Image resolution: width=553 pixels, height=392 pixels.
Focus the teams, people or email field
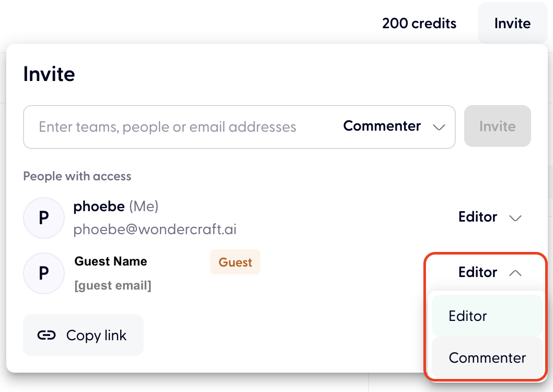coord(168,127)
